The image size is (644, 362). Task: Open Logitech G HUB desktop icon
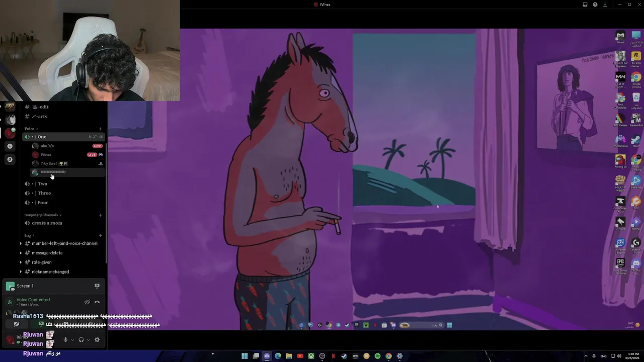tap(636, 245)
